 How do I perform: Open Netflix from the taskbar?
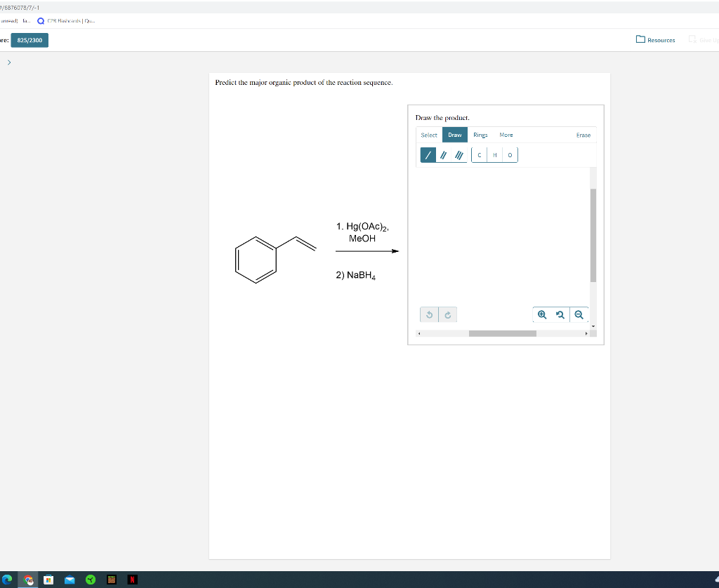131,580
